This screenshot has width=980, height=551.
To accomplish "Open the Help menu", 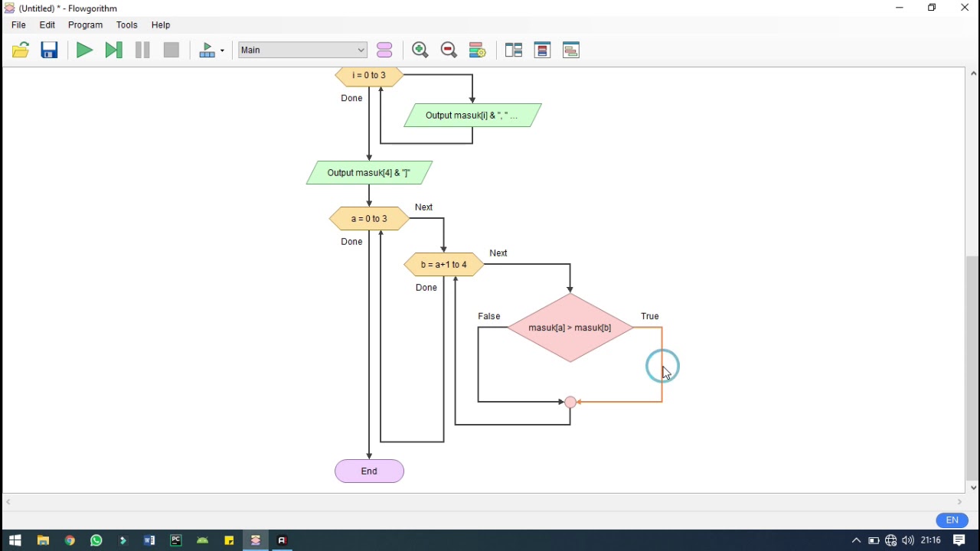I will click(x=161, y=25).
